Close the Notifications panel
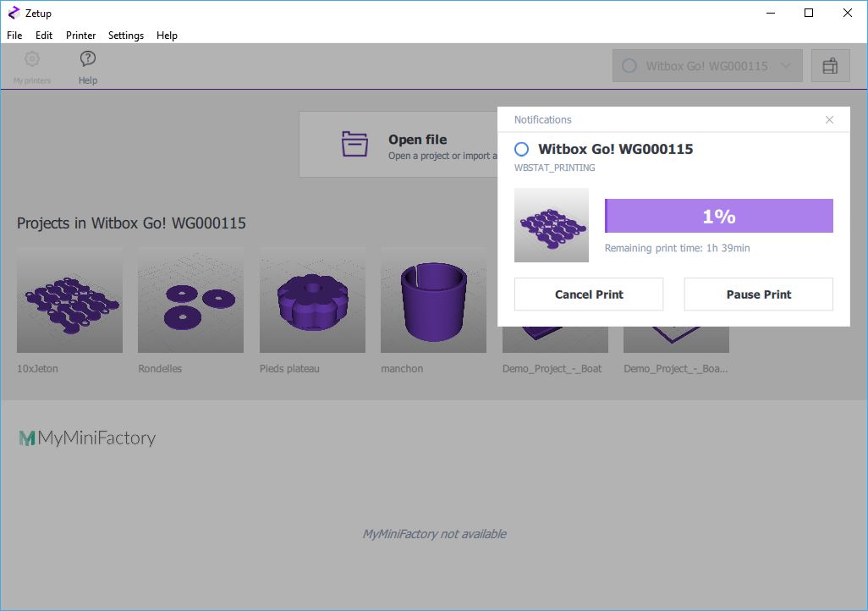 (x=829, y=120)
